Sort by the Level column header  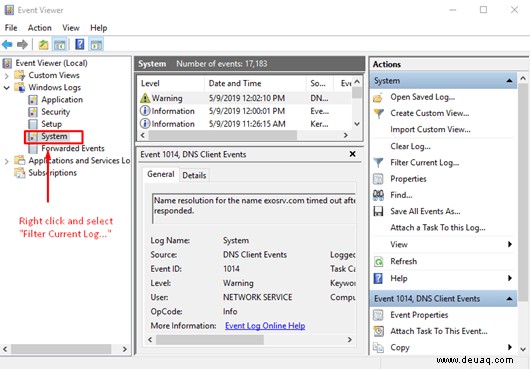171,83
